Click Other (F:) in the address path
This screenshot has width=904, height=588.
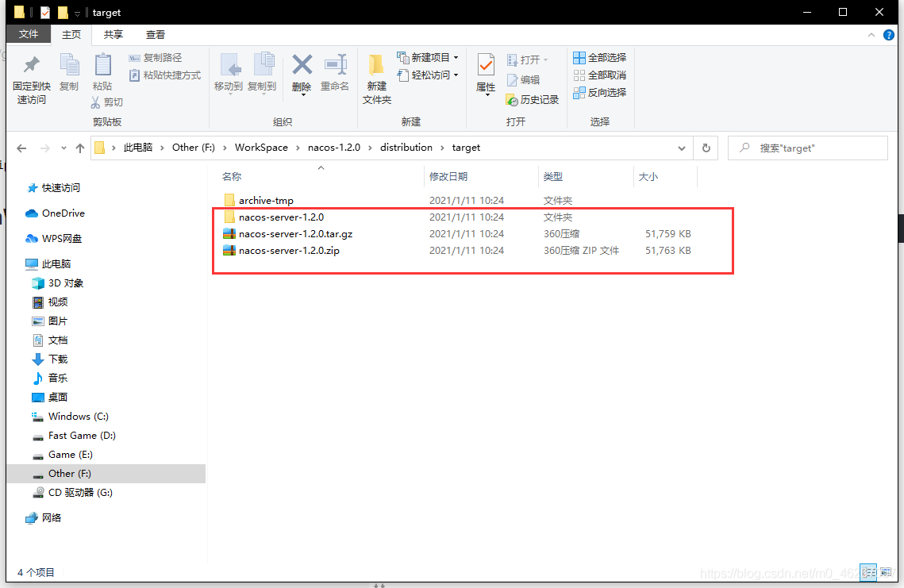(x=193, y=148)
